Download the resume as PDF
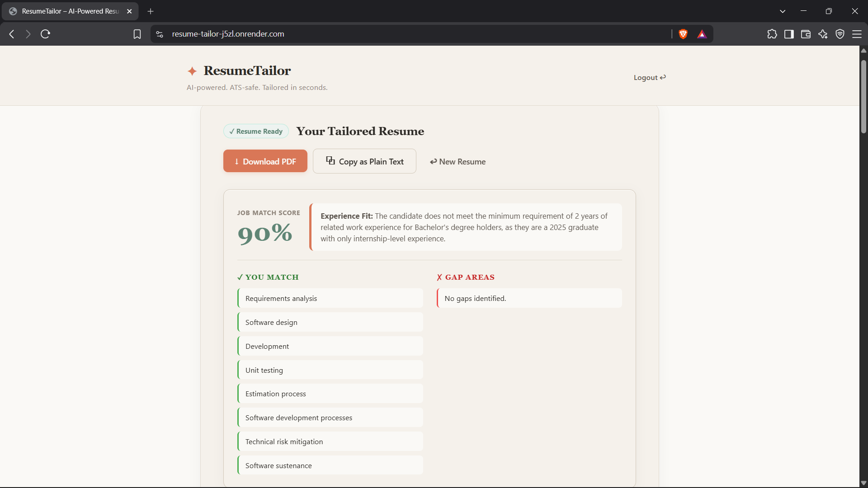Image resolution: width=868 pixels, height=488 pixels. (x=265, y=161)
